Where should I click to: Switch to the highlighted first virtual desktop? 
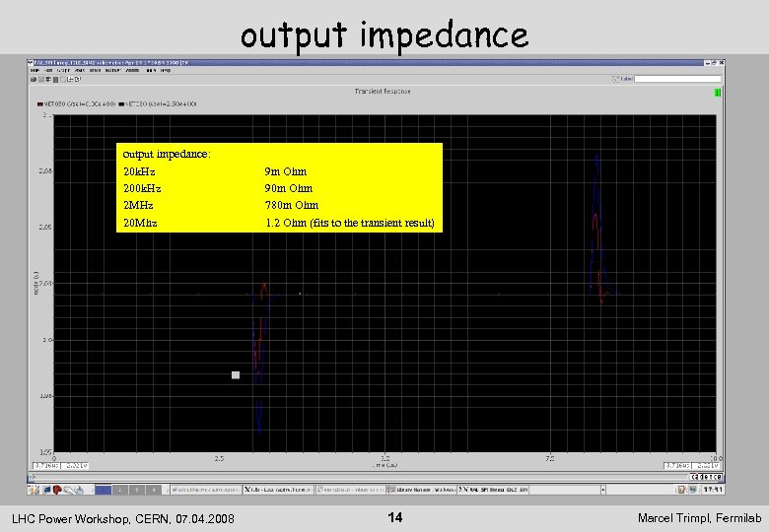[103, 490]
